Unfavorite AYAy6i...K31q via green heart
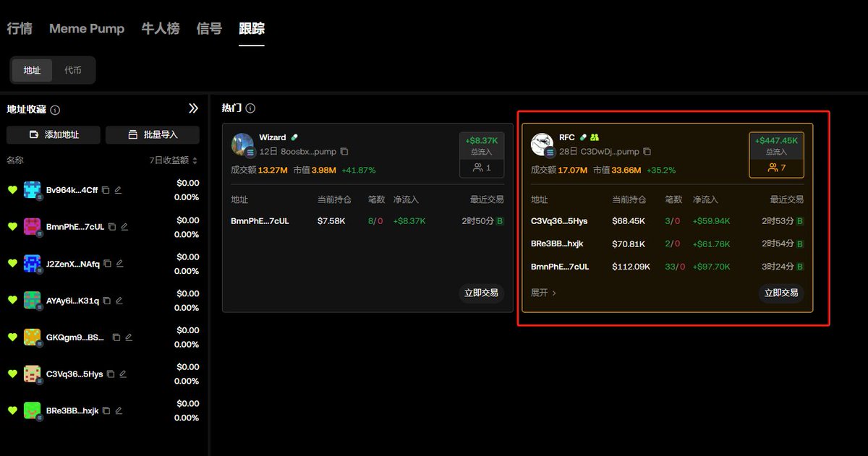 coord(12,301)
